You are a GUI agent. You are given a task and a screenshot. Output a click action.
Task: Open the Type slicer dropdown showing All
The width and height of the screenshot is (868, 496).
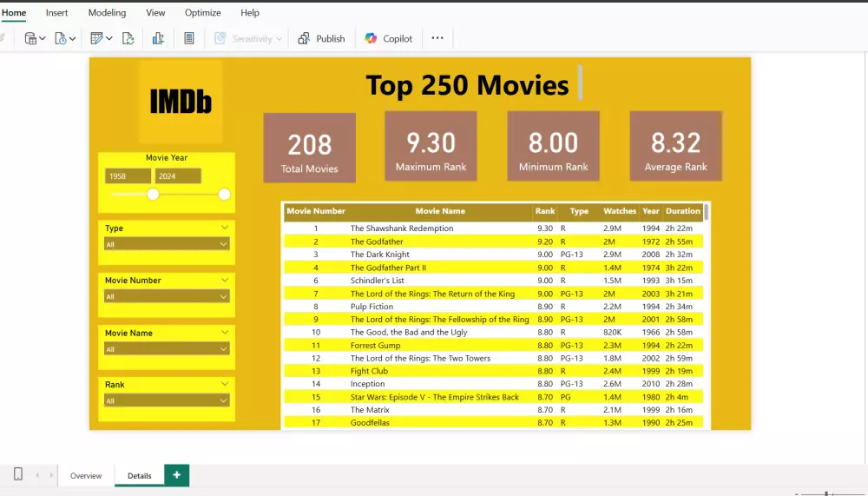167,244
